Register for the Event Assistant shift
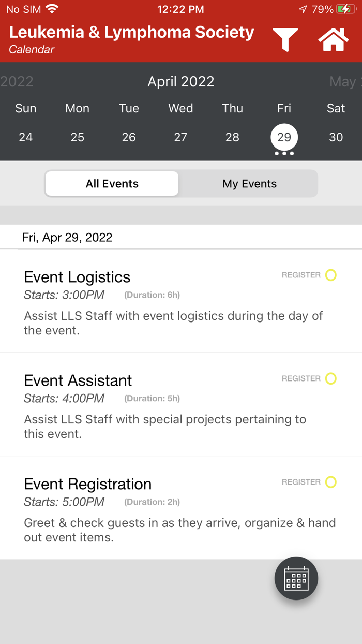The image size is (362, 644). 330,378
